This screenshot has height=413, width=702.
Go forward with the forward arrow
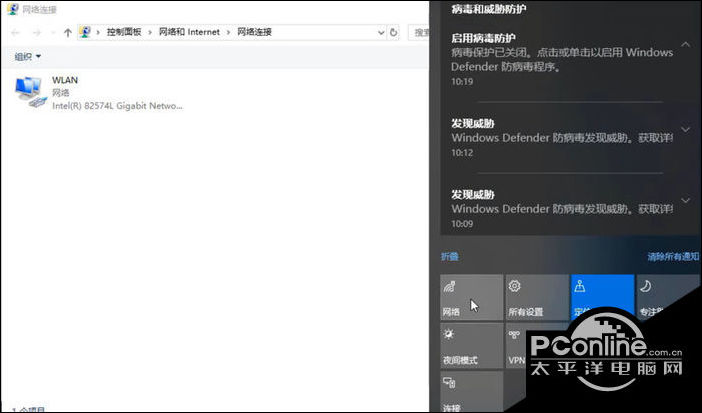point(37,32)
